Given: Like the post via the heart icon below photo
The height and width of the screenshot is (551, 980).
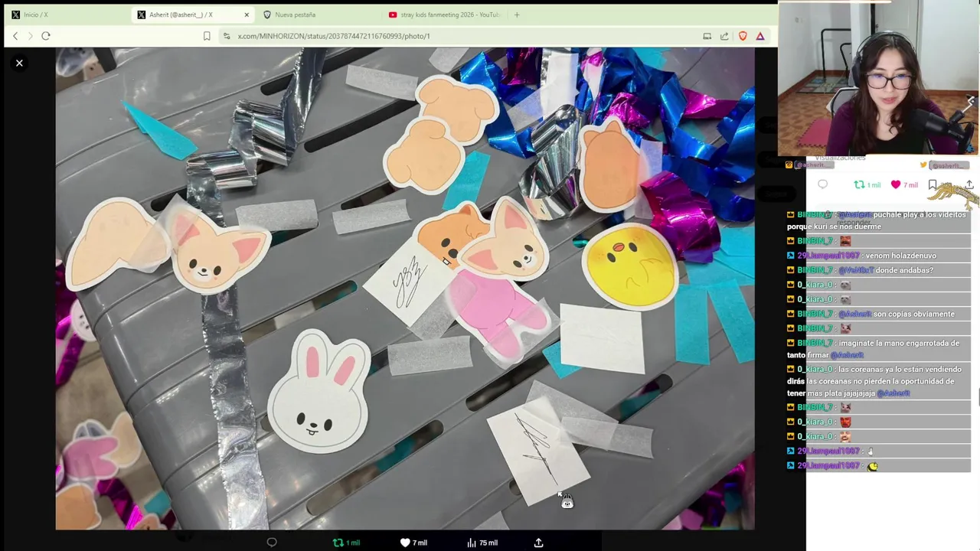Looking at the screenshot, I should coord(413,543).
